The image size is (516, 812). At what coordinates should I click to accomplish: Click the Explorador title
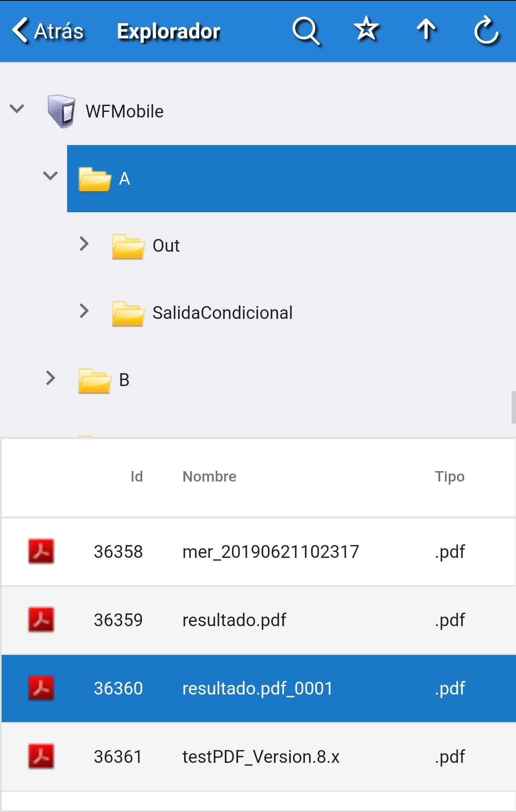point(169,32)
